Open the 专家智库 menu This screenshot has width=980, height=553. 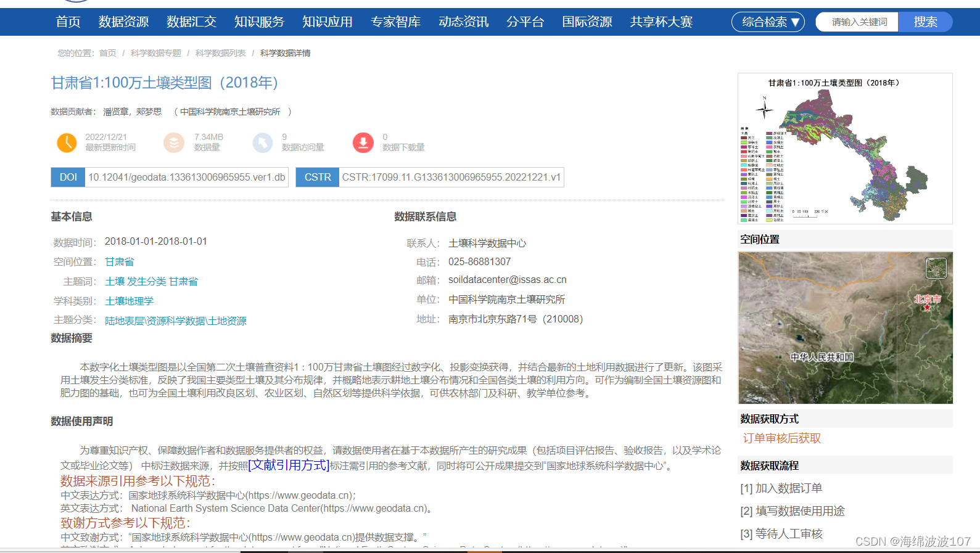pos(395,22)
